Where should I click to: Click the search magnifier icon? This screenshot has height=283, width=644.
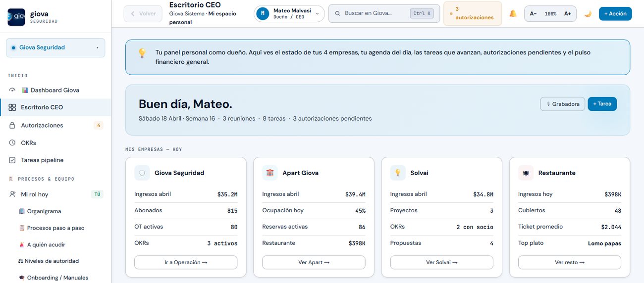click(x=337, y=13)
